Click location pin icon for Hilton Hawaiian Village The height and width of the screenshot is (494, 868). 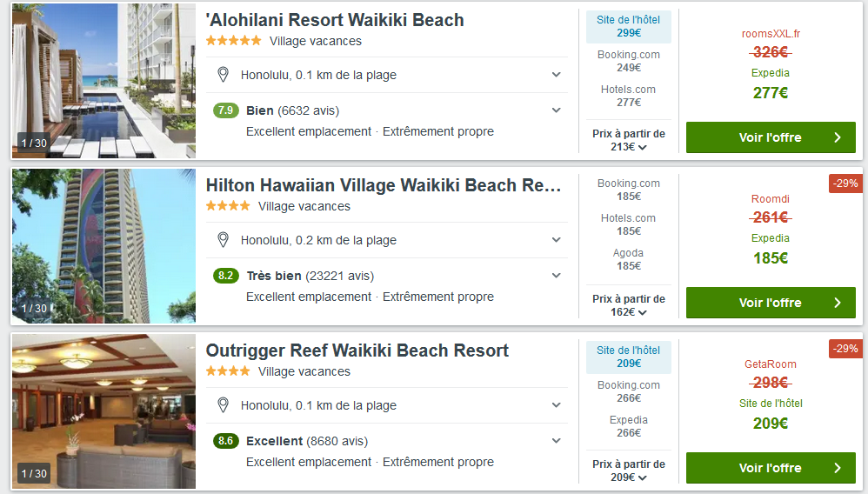pyautogui.click(x=223, y=240)
